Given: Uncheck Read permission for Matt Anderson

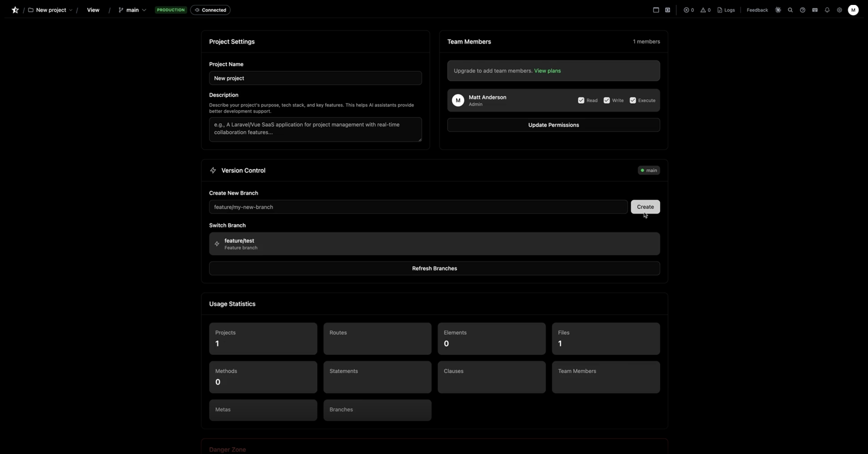Looking at the screenshot, I should click(x=581, y=100).
